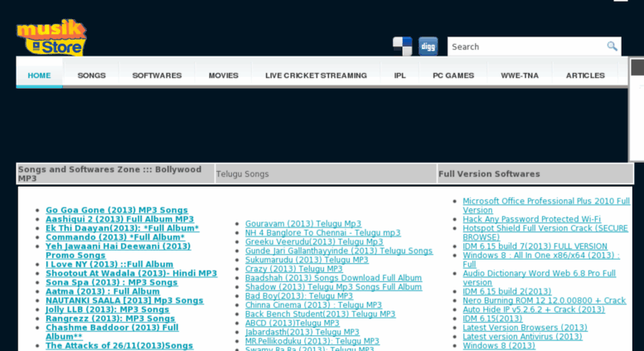The image size is (644, 351).
Task: Open Go Goa Gone (2013) MP3 Songs link
Action: click(x=116, y=210)
